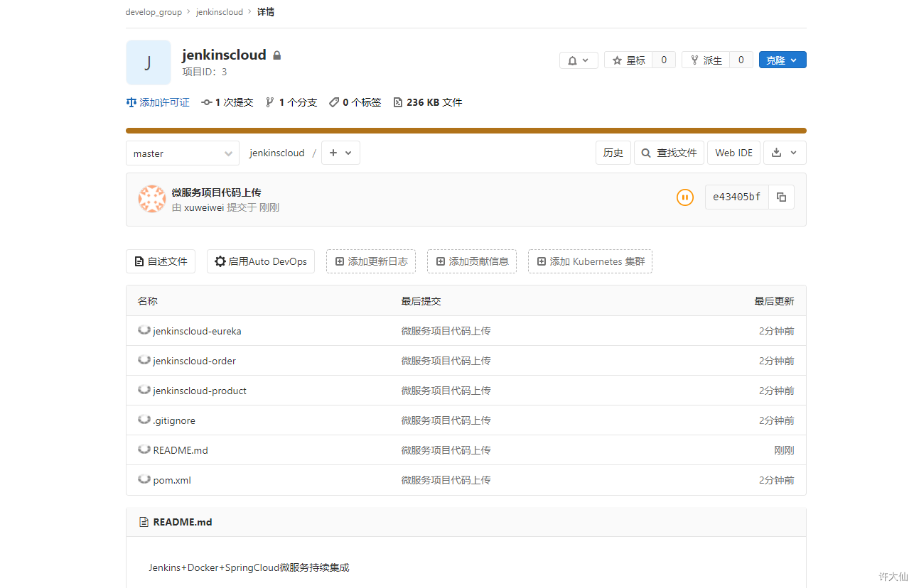Open the commit 微服务项目代码上传 in the header
This screenshot has height=588, width=914.
[217, 192]
